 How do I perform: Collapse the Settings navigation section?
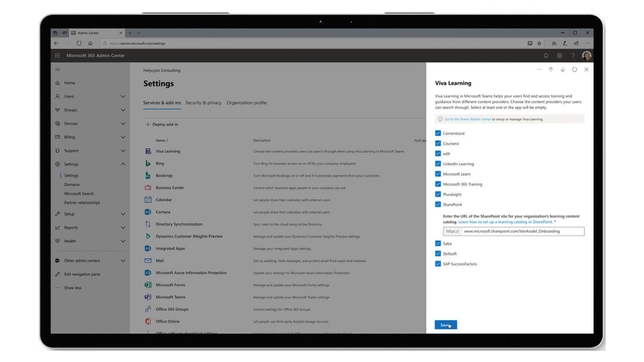click(123, 164)
